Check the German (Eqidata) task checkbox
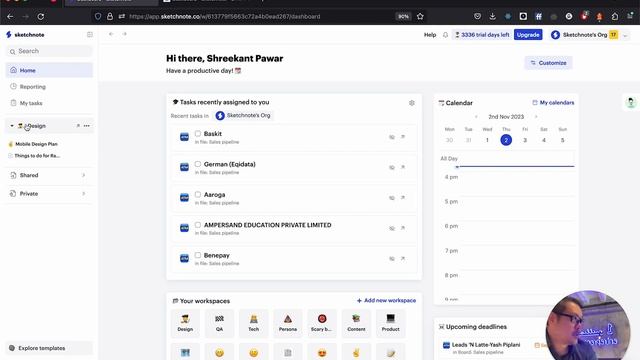The height and width of the screenshot is (360, 640). tap(198, 164)
